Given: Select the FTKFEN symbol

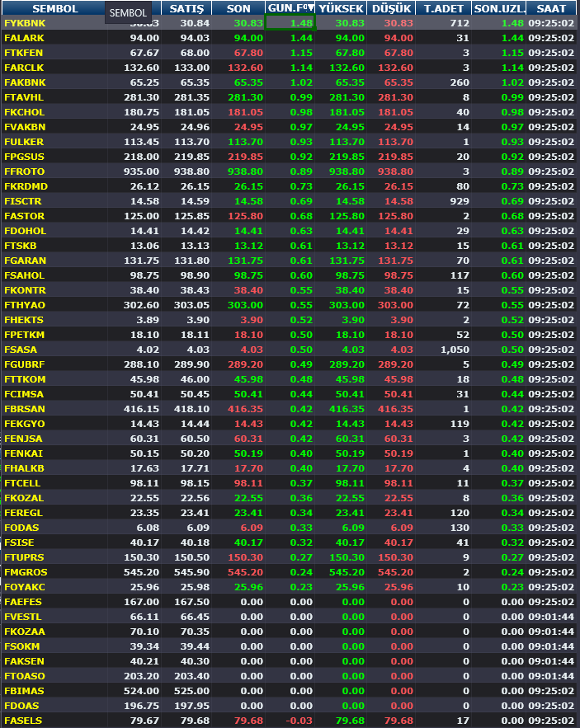Looking at the screenshot, I should click(x=23, y=53).
